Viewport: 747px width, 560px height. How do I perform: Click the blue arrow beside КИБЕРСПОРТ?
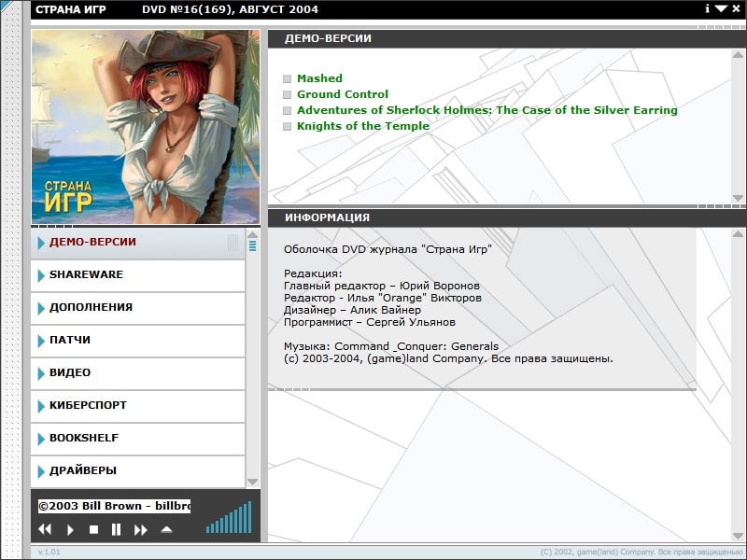(41, 406)
